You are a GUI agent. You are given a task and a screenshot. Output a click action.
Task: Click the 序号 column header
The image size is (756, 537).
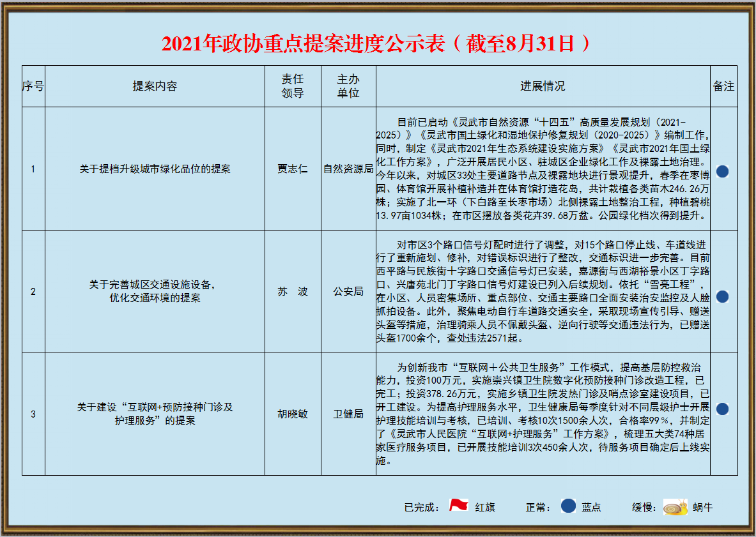click(33, 86)
